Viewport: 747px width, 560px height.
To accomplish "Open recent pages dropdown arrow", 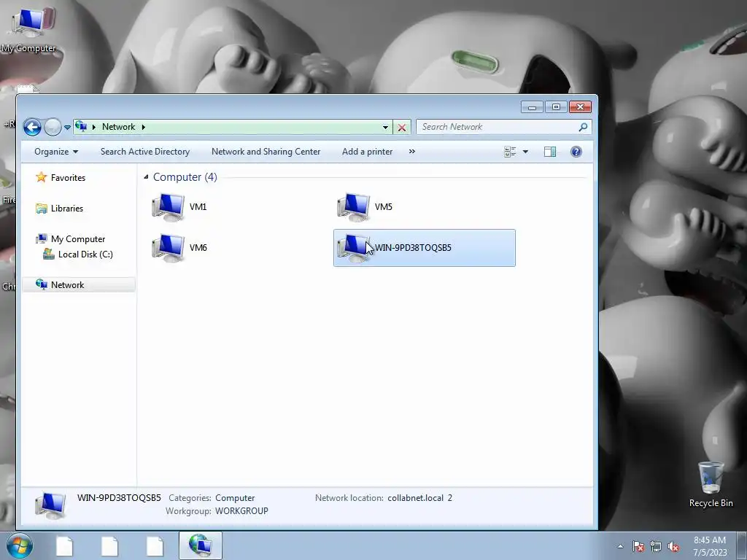I will (67, 127).
